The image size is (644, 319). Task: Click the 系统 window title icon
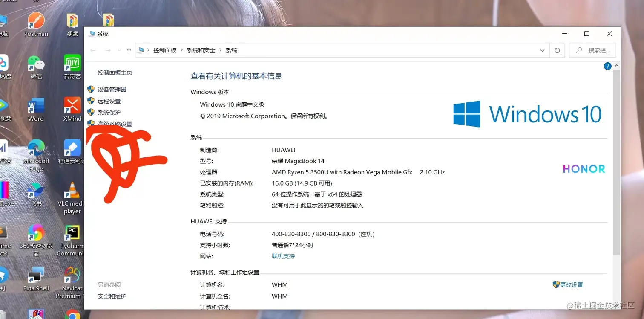(x=92, y=34)
